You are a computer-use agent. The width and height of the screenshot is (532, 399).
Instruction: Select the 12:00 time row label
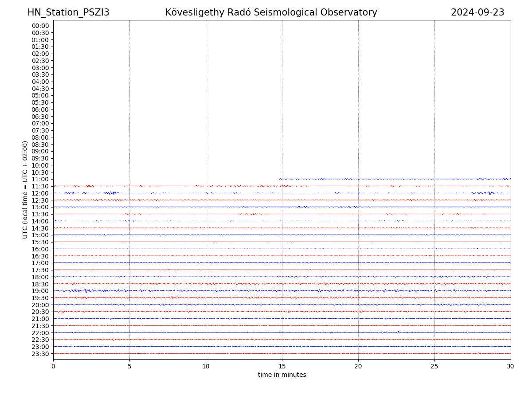(40, 193)
